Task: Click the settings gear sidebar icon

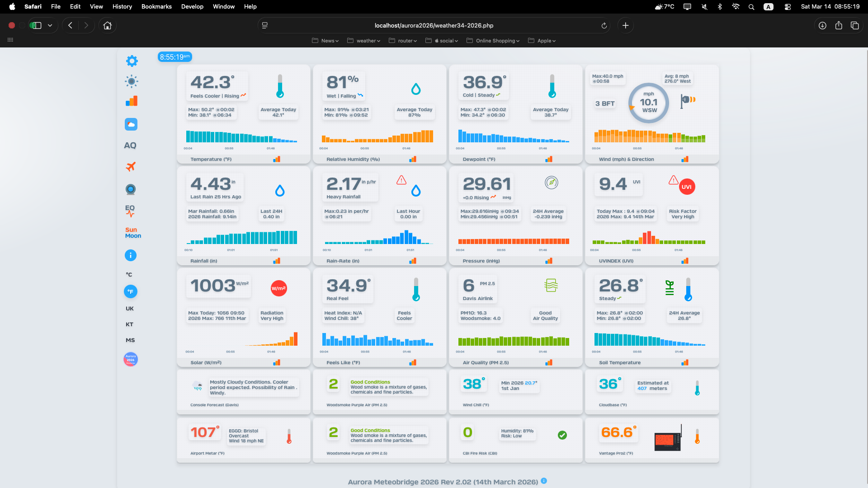Action: 132,61
